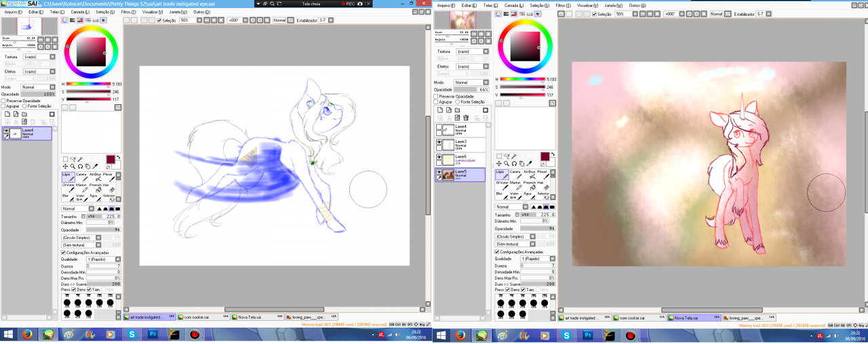Viewport: 868px width, 344px height.
Task: Select the Hair eraser tool in left window
Action: [108, 187]
